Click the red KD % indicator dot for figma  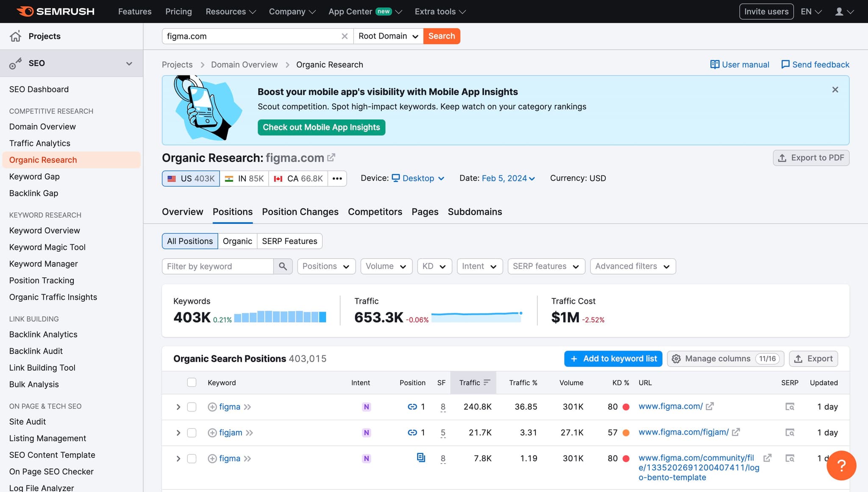625,406
